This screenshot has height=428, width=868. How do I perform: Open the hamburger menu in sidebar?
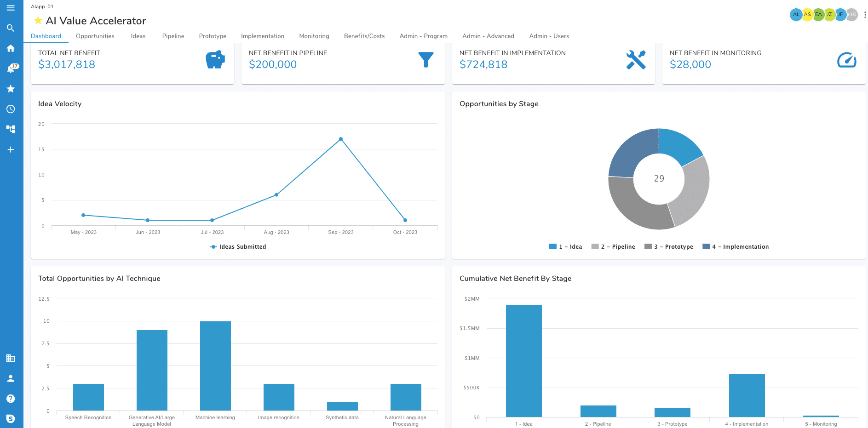click(11, 8)
